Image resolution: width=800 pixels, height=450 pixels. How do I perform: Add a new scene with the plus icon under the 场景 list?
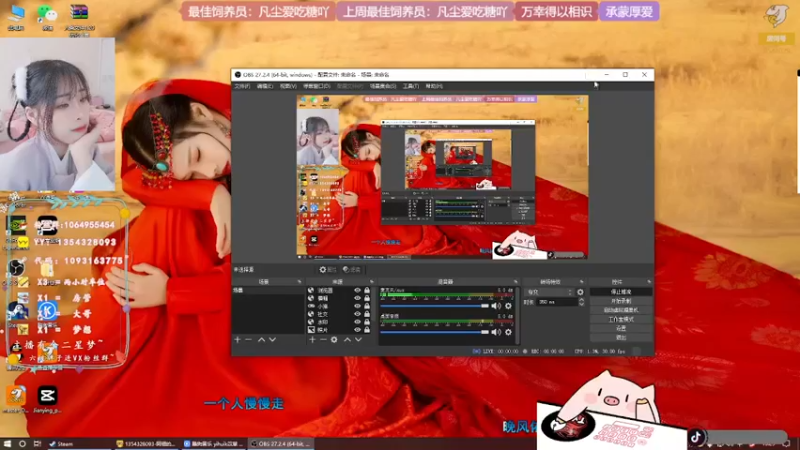(x=237, y=340)
